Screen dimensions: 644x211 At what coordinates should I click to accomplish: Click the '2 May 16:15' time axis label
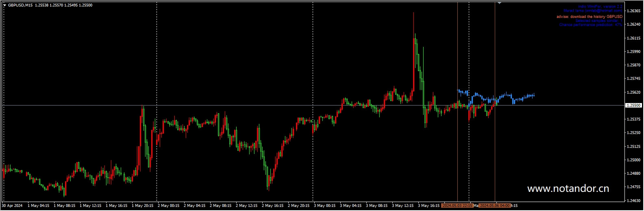pos(272,206)
